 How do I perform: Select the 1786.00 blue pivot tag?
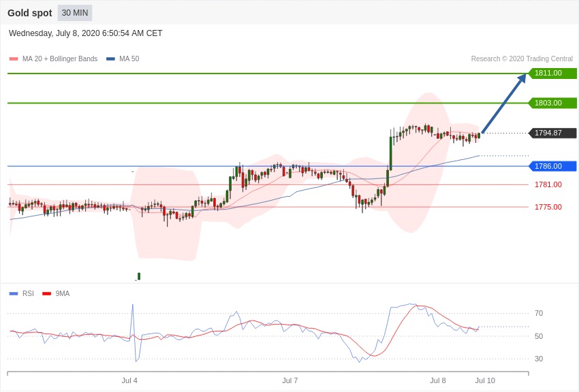coord(552,166)
